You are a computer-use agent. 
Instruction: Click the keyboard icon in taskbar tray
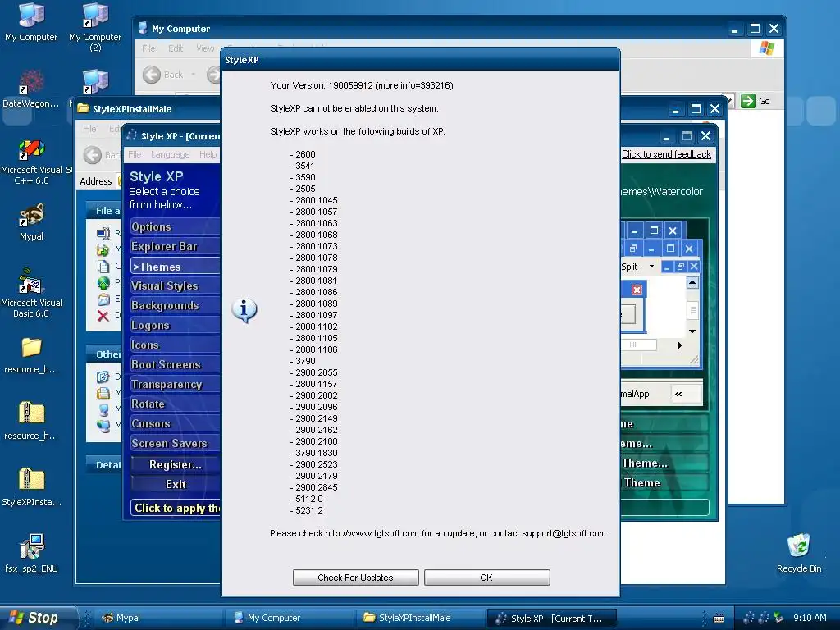click(719, 619)
